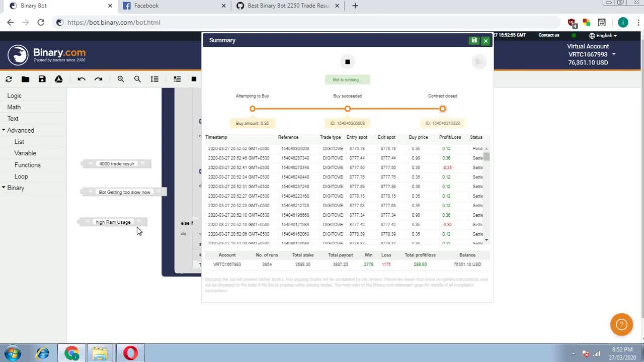Screen dimensions: 644x362
Task: Click the undo arrow icon
Action: click(x=82, y=79)
